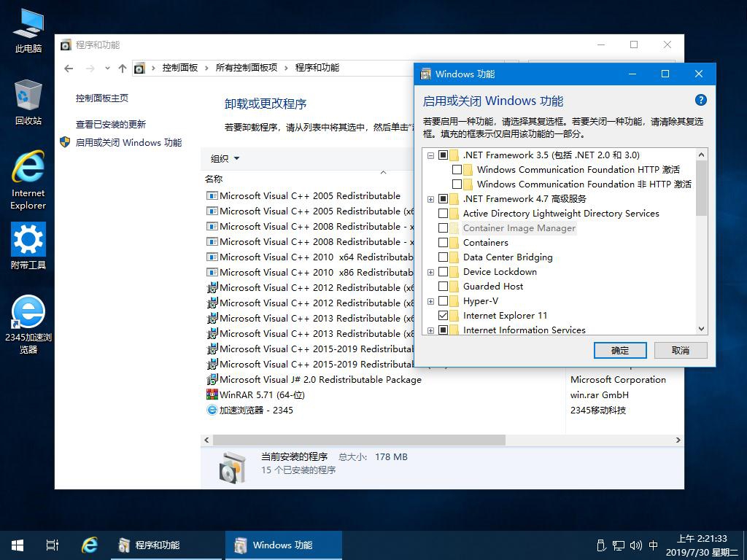The width and height of the screenshot is (747, 560).
Task: Click features list scroll up arrow
Action: (701, 155)
